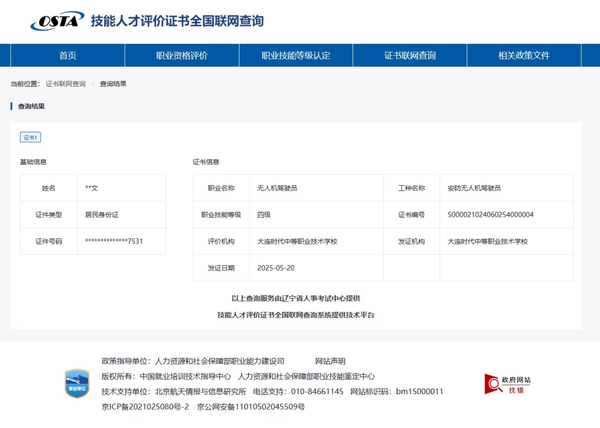Select the 证书1 result tab
This screenshot has width=600, height=428.
[x=31, y=137]
